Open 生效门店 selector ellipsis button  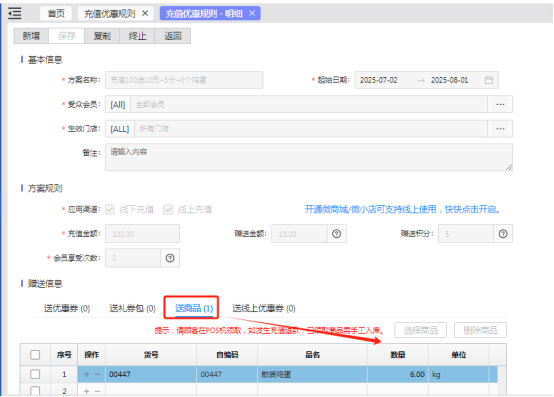point(500,129)
